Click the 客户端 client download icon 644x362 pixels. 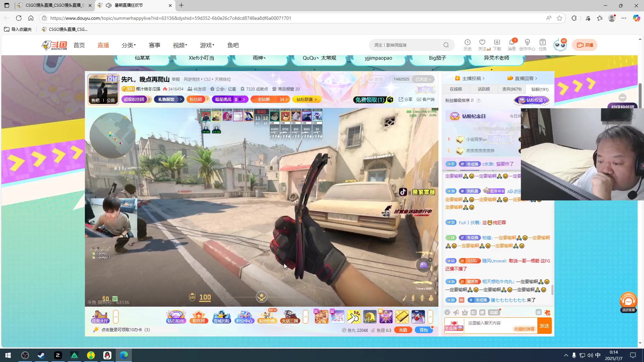(x=425, y=100)
